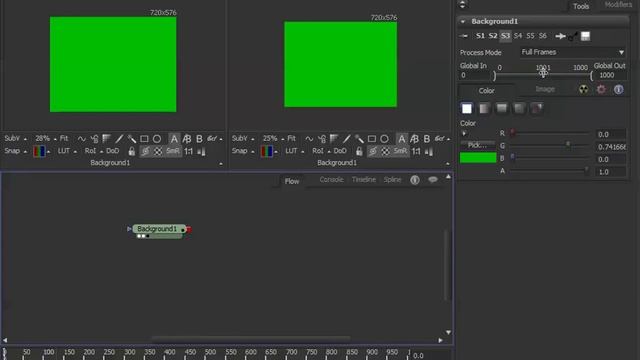This screenshot has width=640, height=360.
Task: Click the Fit button in left viewer
Action: click(64, 139)
